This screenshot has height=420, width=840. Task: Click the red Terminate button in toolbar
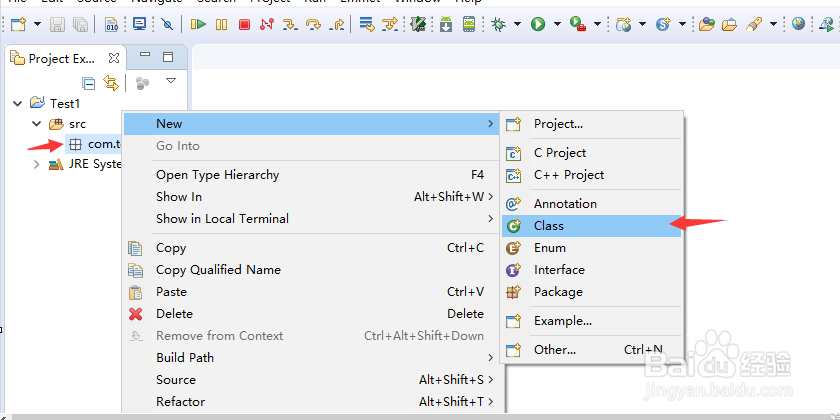pos(245,24)
